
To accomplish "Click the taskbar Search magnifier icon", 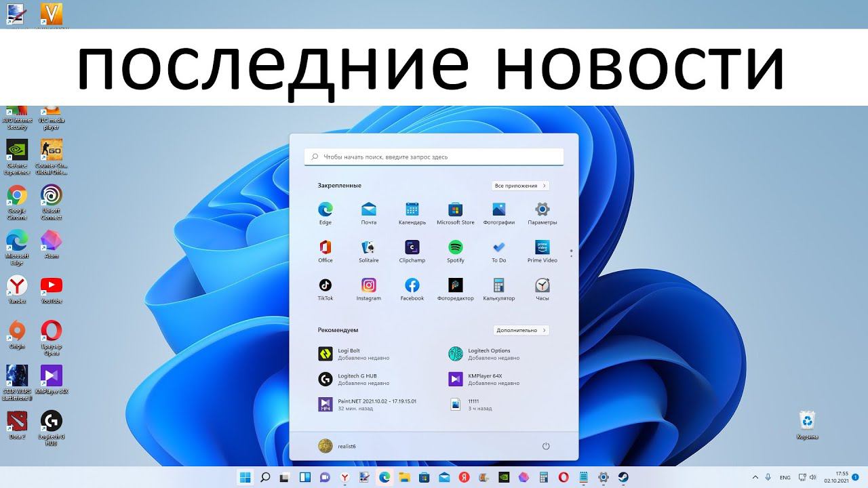I will pyautogui.click(x=265, y=477).
